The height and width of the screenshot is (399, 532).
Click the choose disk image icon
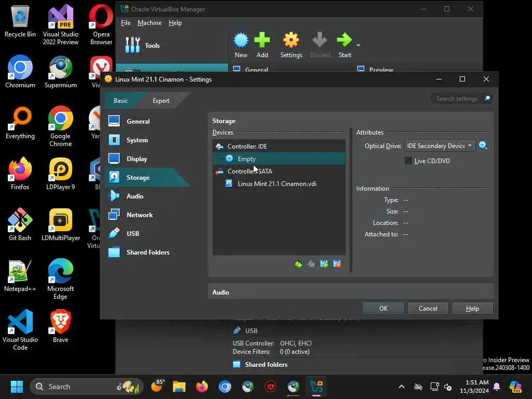tap(483, 145)
